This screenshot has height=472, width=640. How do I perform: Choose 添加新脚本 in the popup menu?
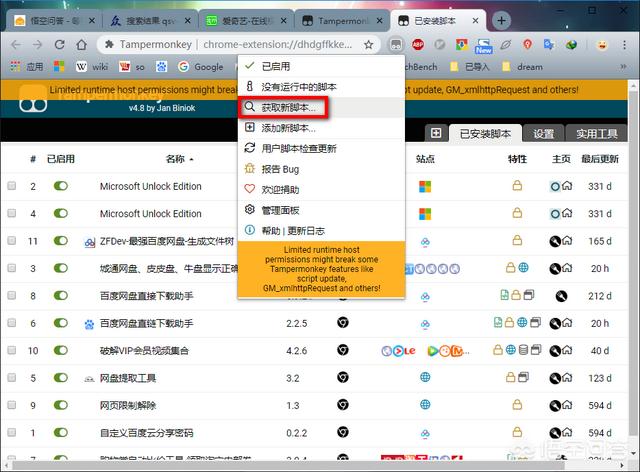321,128
